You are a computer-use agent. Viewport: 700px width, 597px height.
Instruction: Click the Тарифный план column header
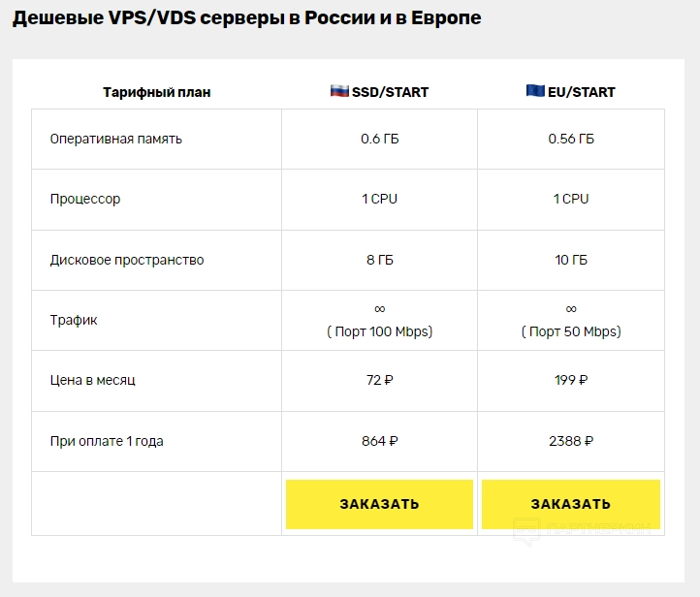click(x=156, y=92)
